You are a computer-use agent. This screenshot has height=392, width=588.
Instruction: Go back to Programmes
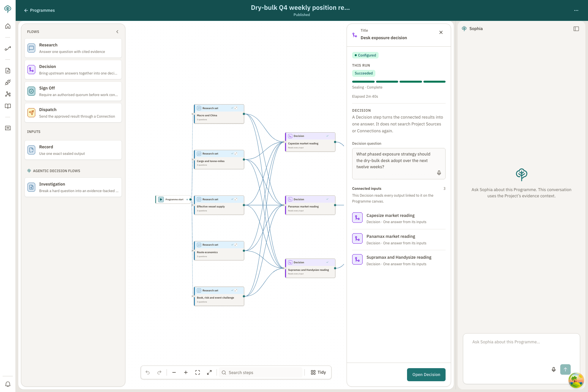[39, 10]
